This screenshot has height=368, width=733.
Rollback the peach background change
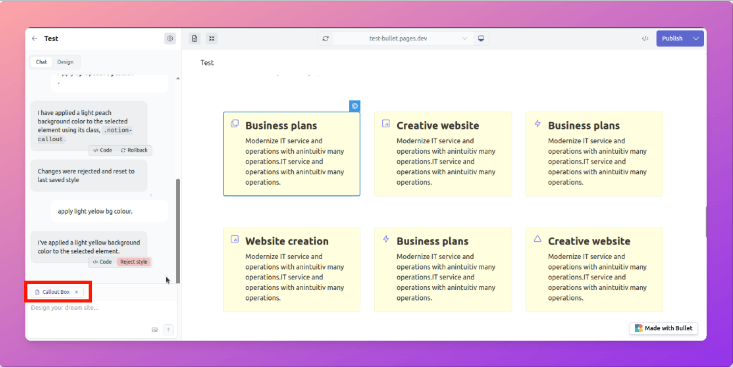(x=134, y=150)
